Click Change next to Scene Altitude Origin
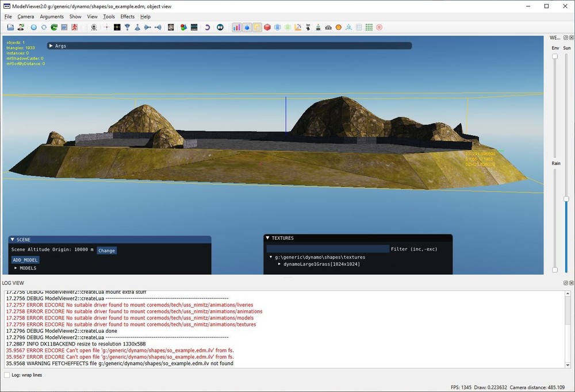The image size is (575, 392). coord(106,251)
